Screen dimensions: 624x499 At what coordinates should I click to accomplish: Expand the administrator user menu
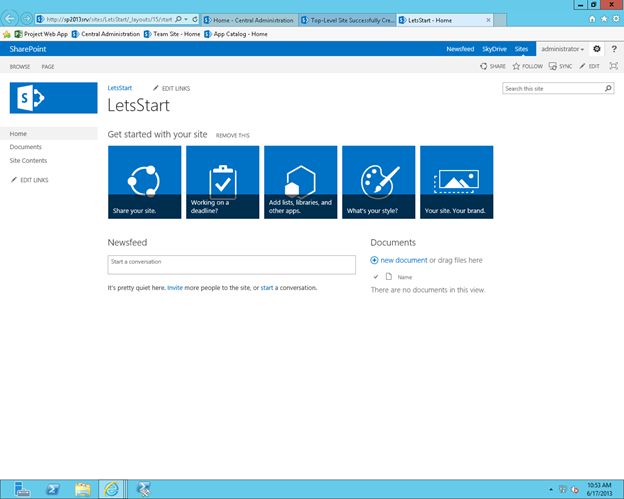(x=562, y=49)
